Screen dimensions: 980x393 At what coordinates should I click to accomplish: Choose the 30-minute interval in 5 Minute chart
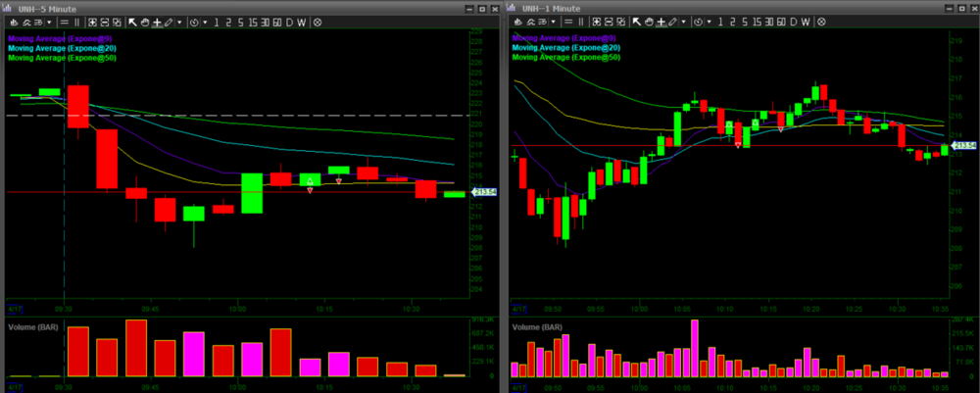click(x=263, y=22)
